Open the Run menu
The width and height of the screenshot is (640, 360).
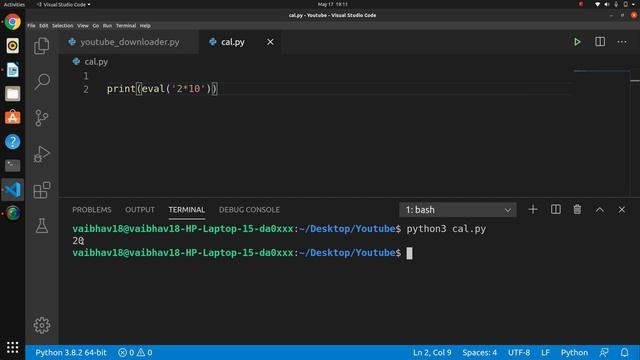click(107, 25)
